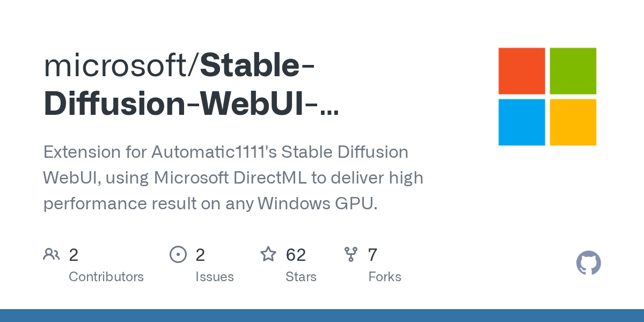Click the blue bar along the bottom
Viewport: 644px width, 322px height.
point(322,316)
